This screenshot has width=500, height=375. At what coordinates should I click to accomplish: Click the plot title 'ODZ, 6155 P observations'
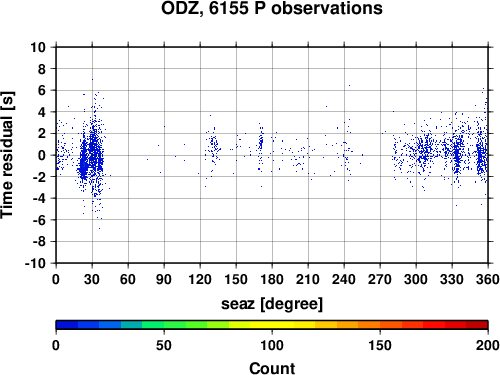272,8
